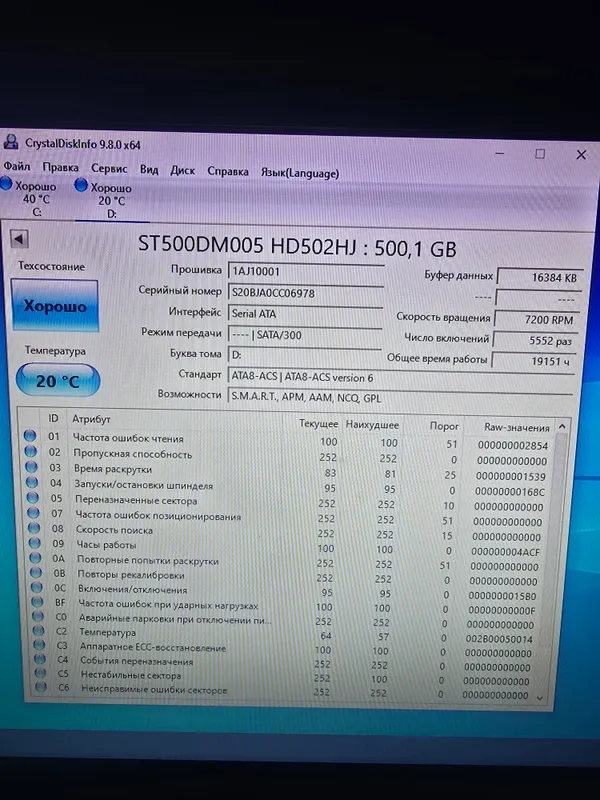Maximize the CrystalDiskInfo window
Image resolution: width=600 pixels, height=800 pixels.
click(x=540, y=154)
